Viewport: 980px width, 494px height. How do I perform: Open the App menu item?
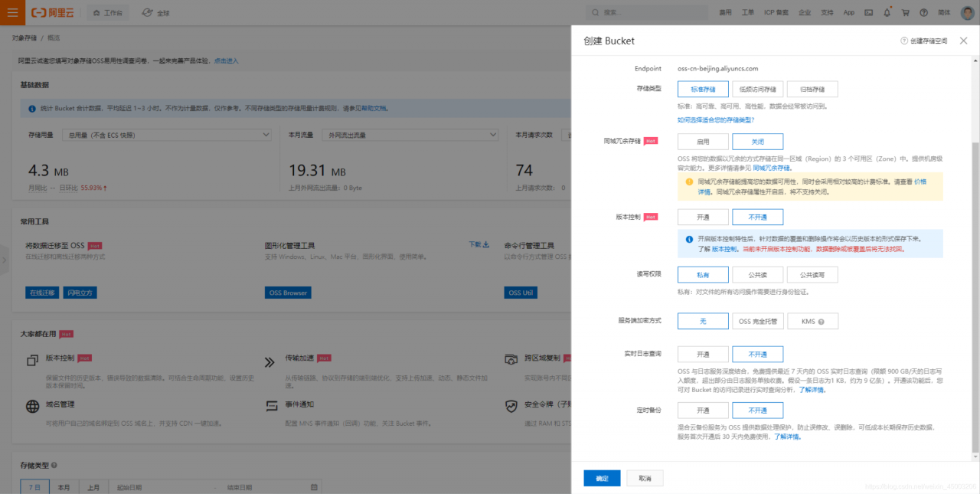click(x=849, y=13)
